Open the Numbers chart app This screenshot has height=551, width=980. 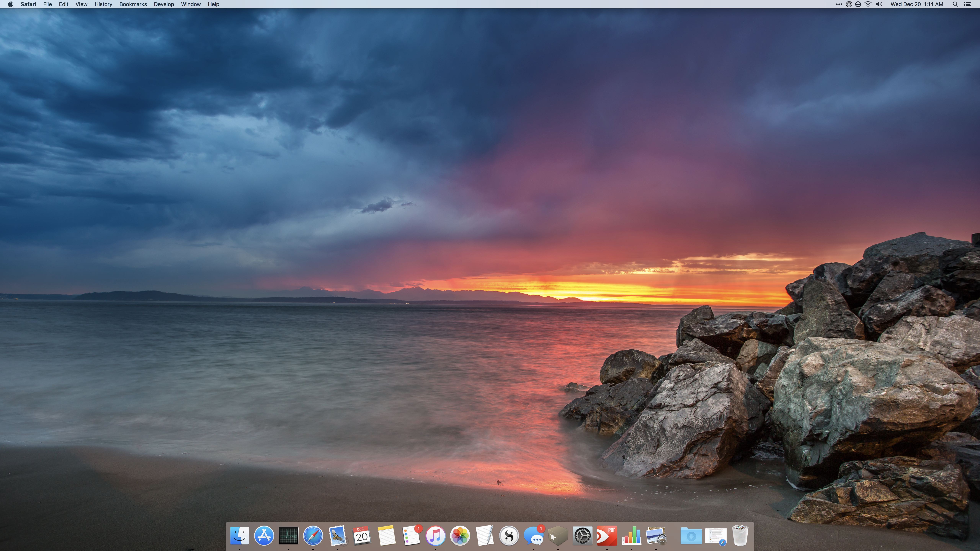tap(631, 536)
